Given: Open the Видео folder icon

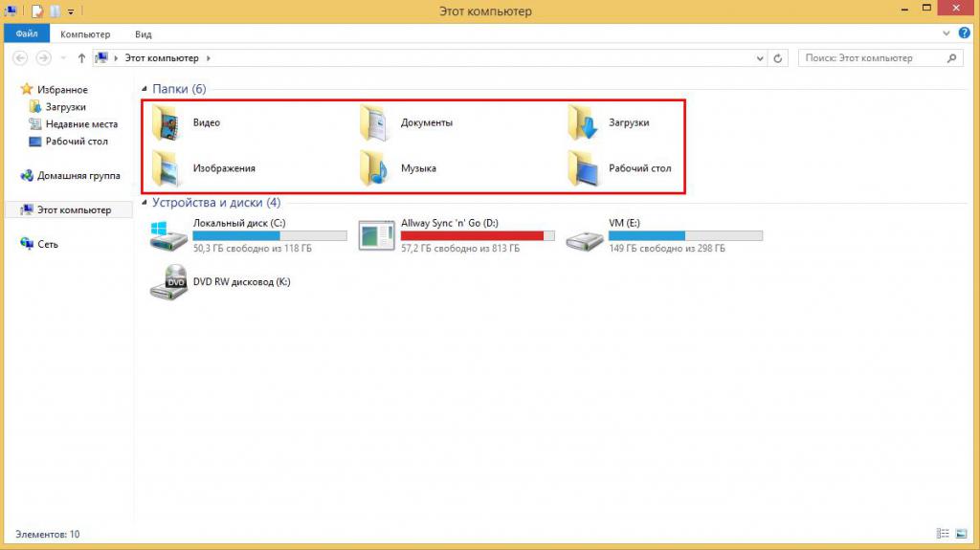Looking at the screenshot, I should tap(167, 122).
